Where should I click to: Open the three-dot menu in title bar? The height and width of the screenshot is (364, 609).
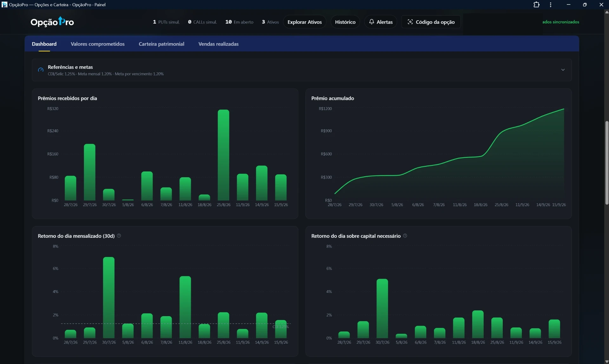551,5
